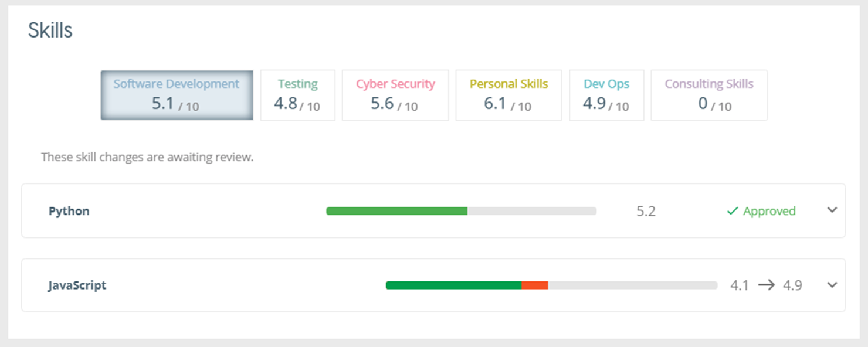Open the Cyber Security category tab
The height and width of the screenshot is (347, 868).
395,95
